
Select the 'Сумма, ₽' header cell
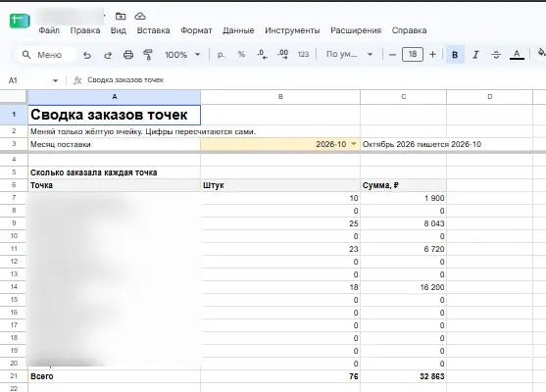click(403, 185)
